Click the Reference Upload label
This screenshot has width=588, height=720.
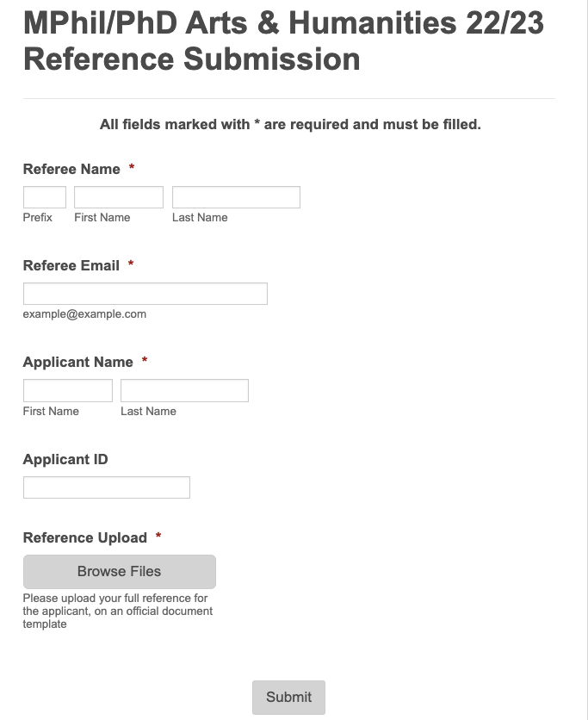pos(85,537)
